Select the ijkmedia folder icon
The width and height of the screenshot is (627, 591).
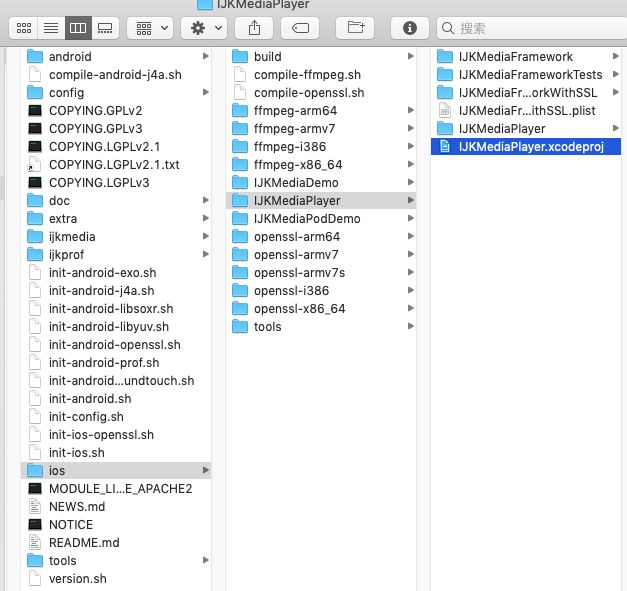pos(35,236)
